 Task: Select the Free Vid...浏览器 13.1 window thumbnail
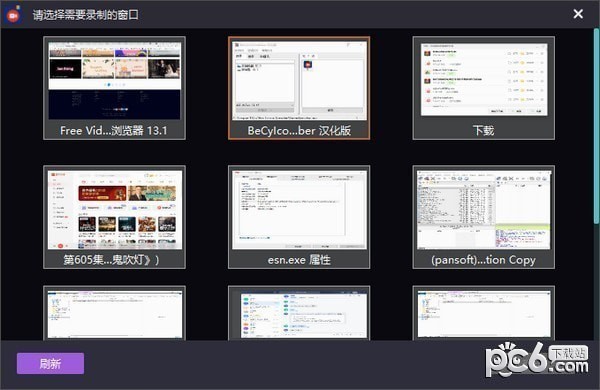[114, 88]
